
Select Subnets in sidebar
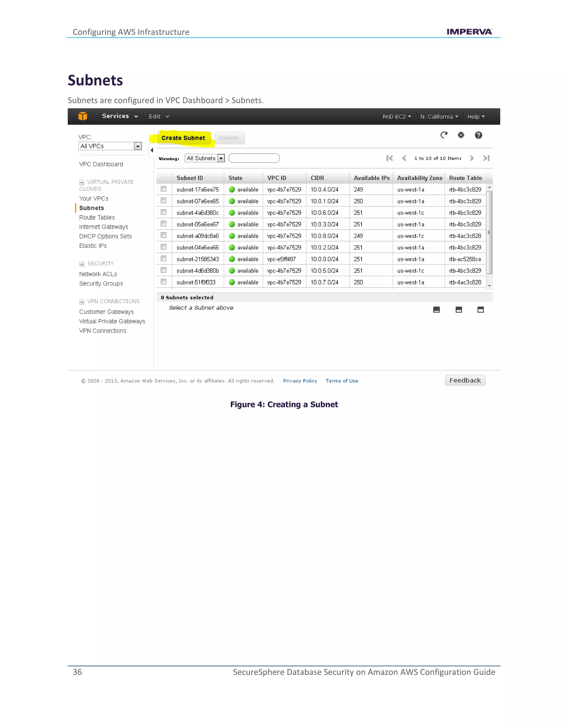tap(92, 208)
